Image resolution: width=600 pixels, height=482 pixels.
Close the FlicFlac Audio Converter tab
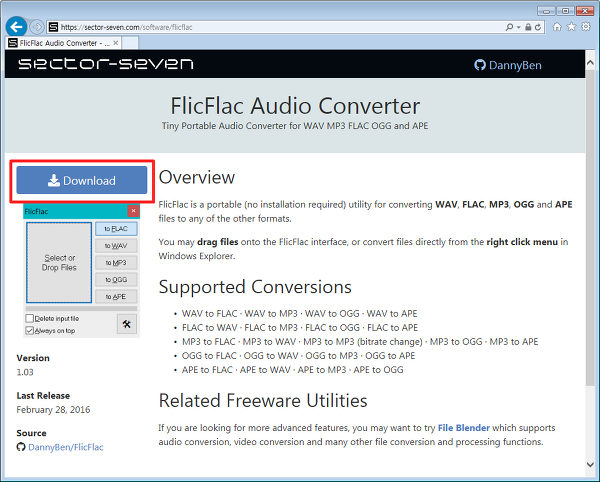point(116,43)
